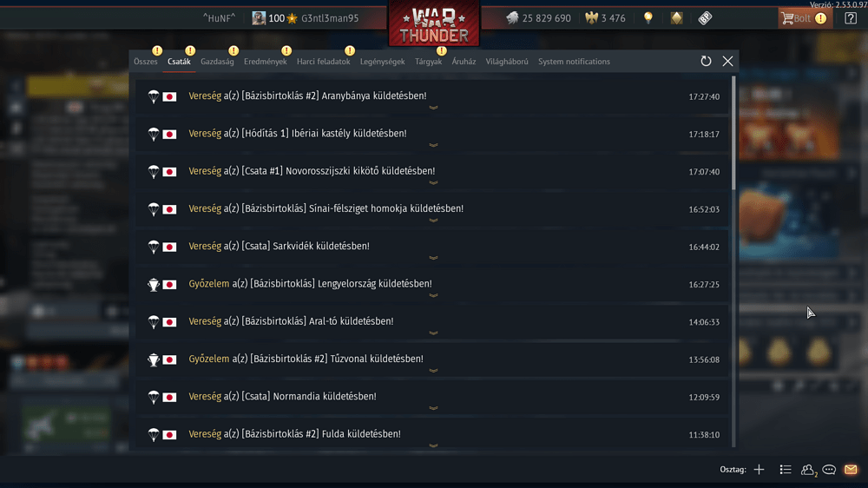This screenshot has width=868, height=488.
Task: Open the squad list icon
Action: tap(785, 469)
